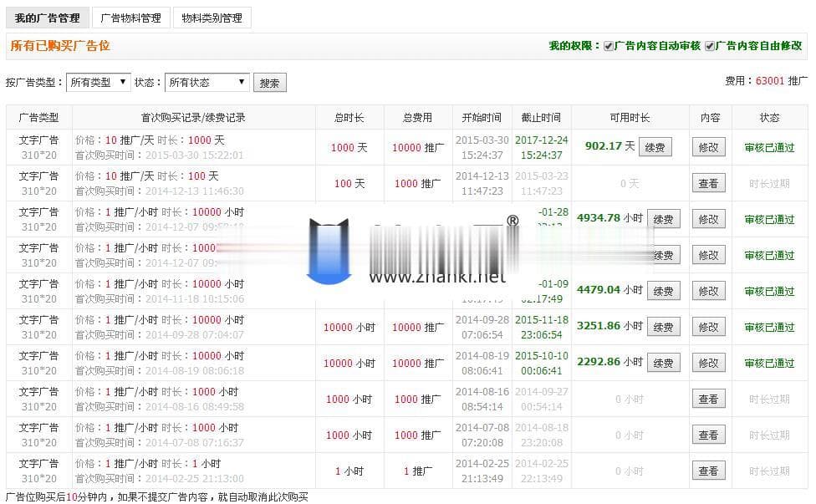
Task: Click the 902.17 天 available duration
Action: point(610,146)
